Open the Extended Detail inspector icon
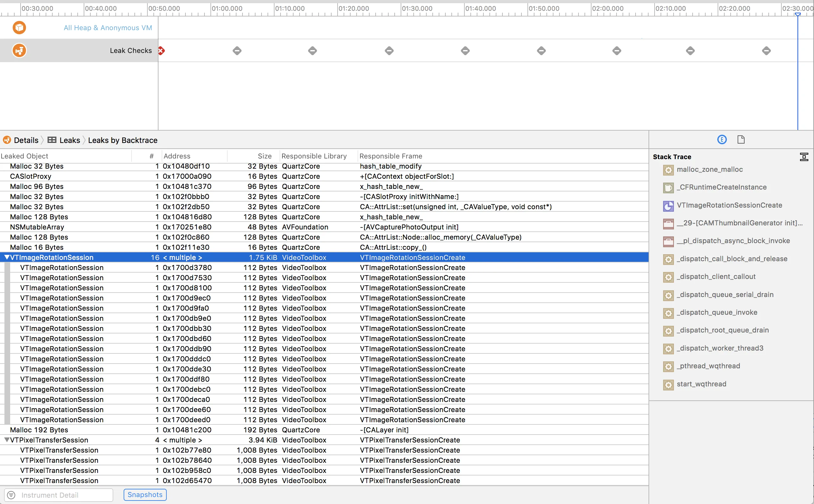The height and width of the screenshot is (504, 814). pyautogui.click(x=722, y=140)
